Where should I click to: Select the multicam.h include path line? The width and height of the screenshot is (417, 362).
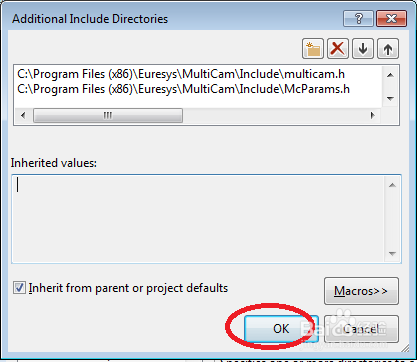(x=181, y=74)
